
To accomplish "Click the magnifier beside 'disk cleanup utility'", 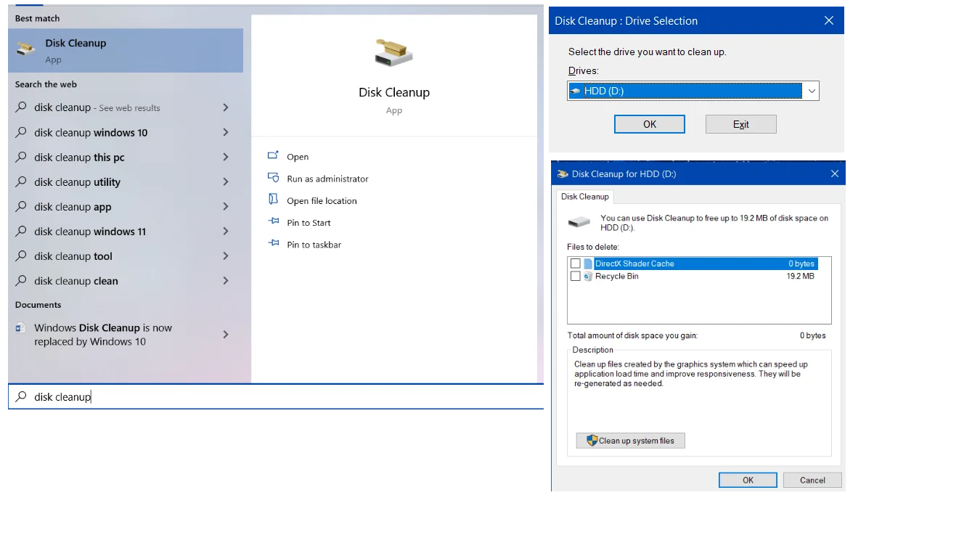I will pos(21,181).
